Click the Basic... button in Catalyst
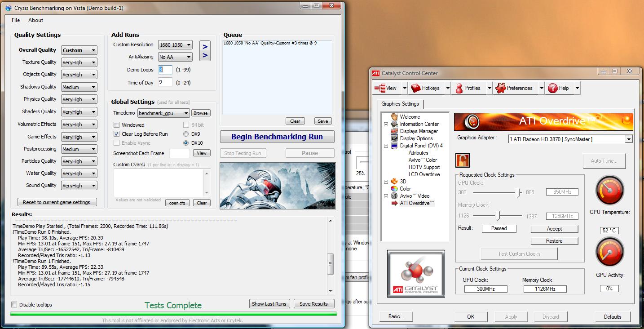The width and height of the screenshot is (644, 329). 396,316
